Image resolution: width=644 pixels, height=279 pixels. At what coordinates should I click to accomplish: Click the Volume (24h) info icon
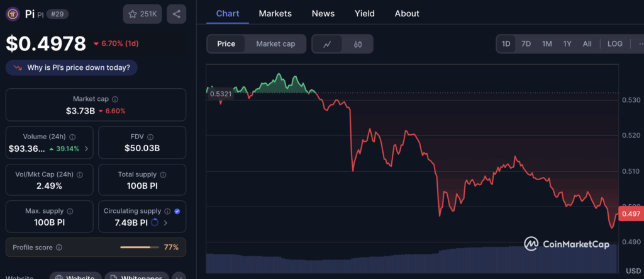pyautogui.click(x=73, y=137)
